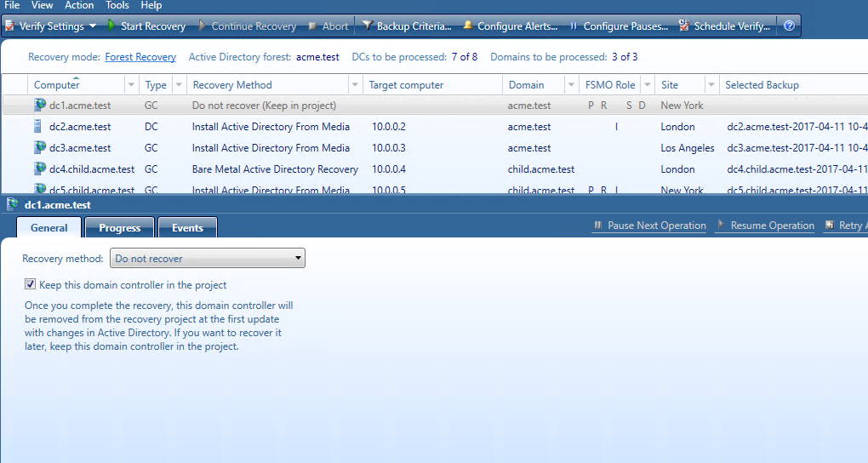
Task: Open the Tools menu
Action: 117,5
